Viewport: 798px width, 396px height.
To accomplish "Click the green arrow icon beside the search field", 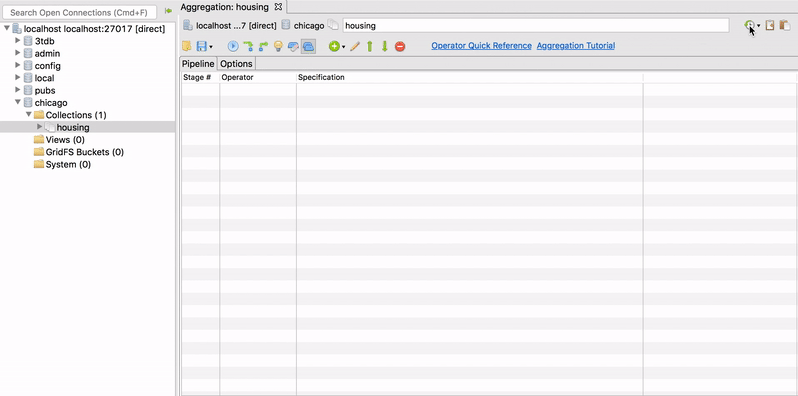I will click(x=168, y=11).
